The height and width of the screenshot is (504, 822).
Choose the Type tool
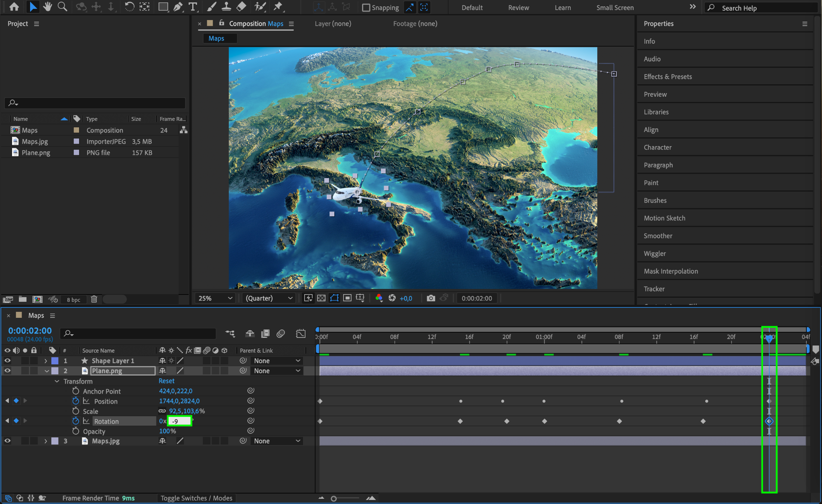tap(193, 7)
